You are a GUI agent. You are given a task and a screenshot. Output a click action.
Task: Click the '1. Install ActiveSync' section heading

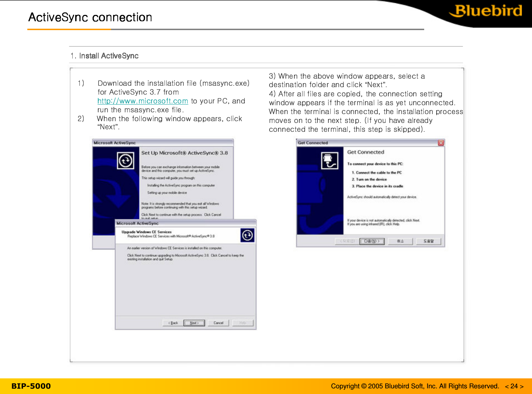104,56
